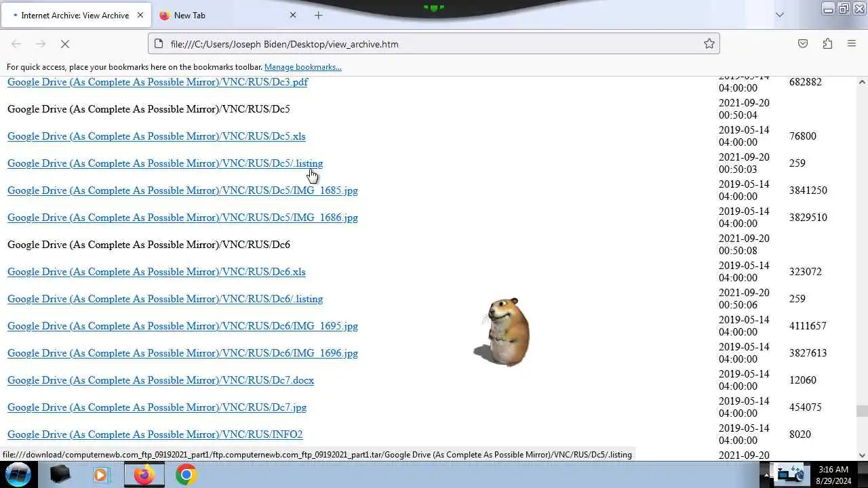
Task: Click the size value 12060
Action: click(803, 380)
